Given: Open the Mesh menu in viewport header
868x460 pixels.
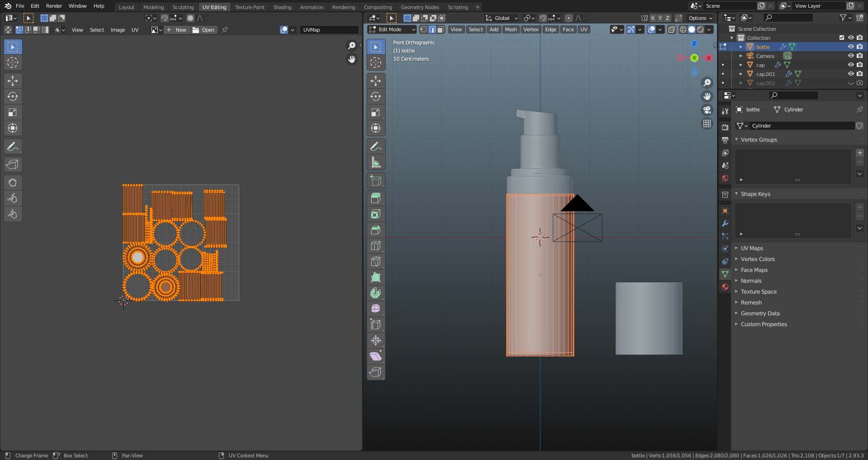Looking at the screenshot, I should 511,29.
